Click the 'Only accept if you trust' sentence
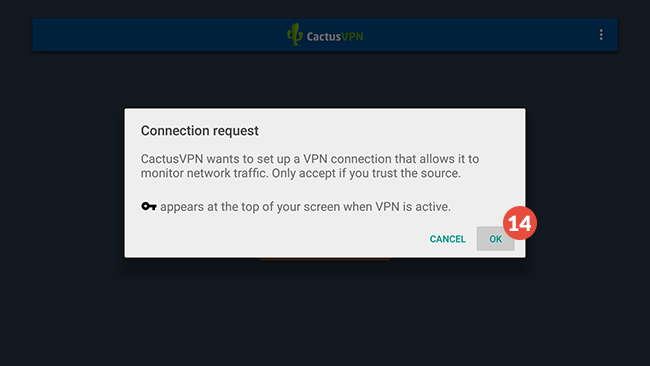 click(x=366, y=173)
